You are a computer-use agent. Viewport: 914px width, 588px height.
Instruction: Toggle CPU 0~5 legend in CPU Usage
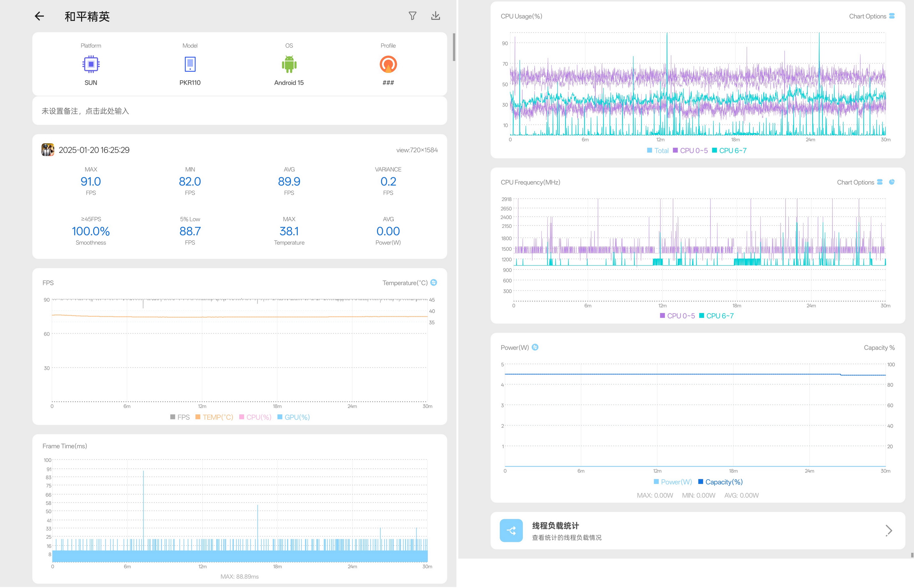pos(690,151)
